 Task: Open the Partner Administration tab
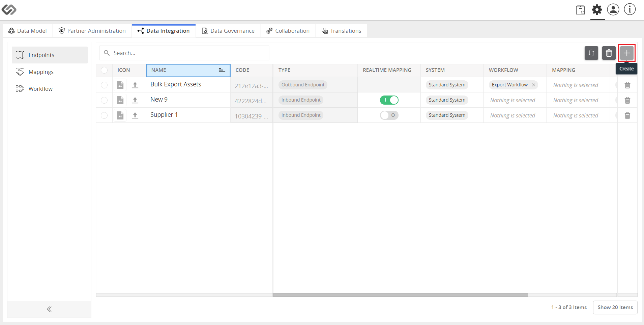92,31
